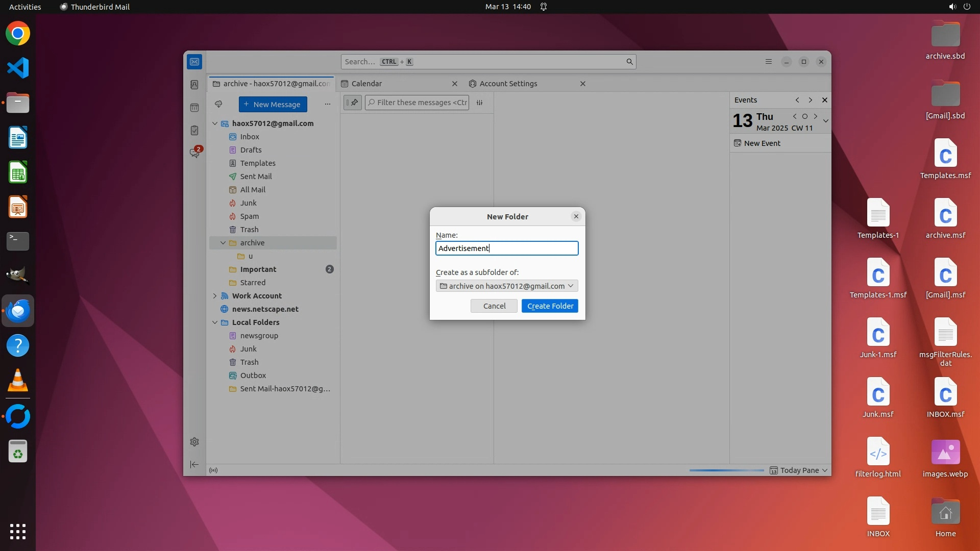Open Google Chrome from the dock

click(x=18, y=34)
